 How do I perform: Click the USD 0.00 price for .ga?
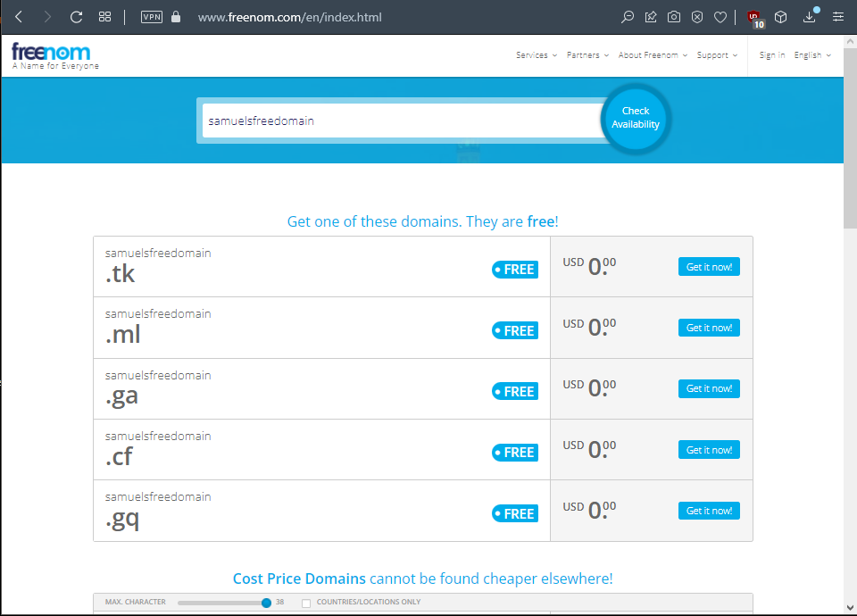589,388
